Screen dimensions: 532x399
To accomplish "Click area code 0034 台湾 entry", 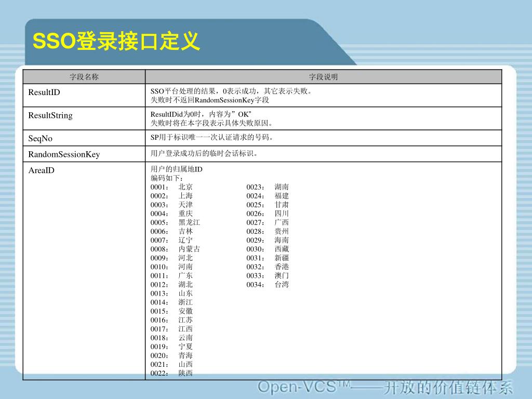I will coord(268,284).
